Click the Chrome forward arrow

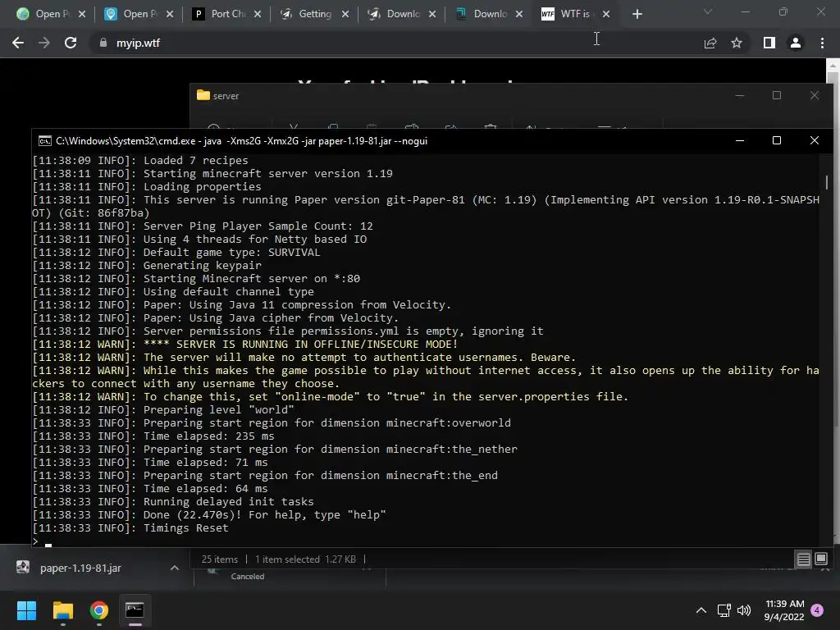pos(44,43)
